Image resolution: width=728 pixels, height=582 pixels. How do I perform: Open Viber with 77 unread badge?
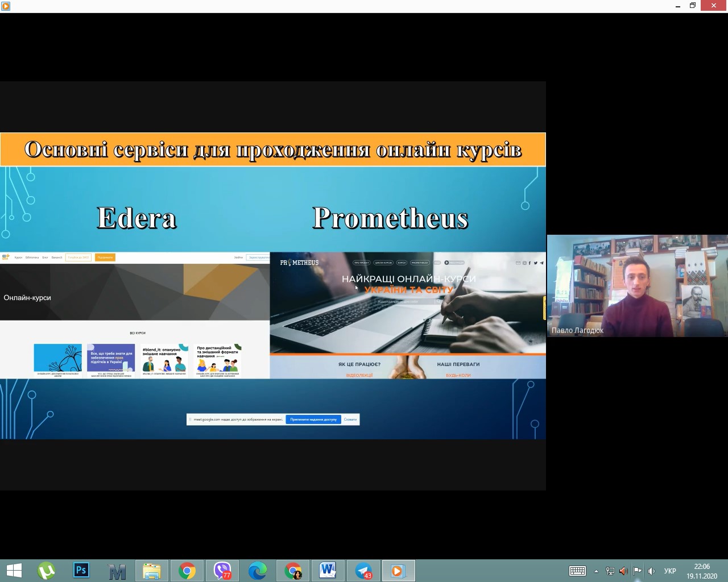[222, 571]
